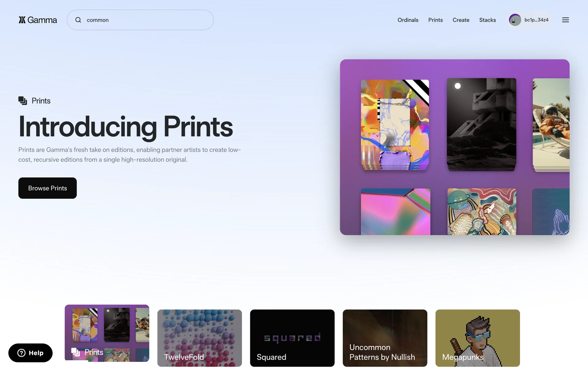Focus the search field containing "common"
The width and height of the screenshot is (588, 368).
[x=140, y=20]
